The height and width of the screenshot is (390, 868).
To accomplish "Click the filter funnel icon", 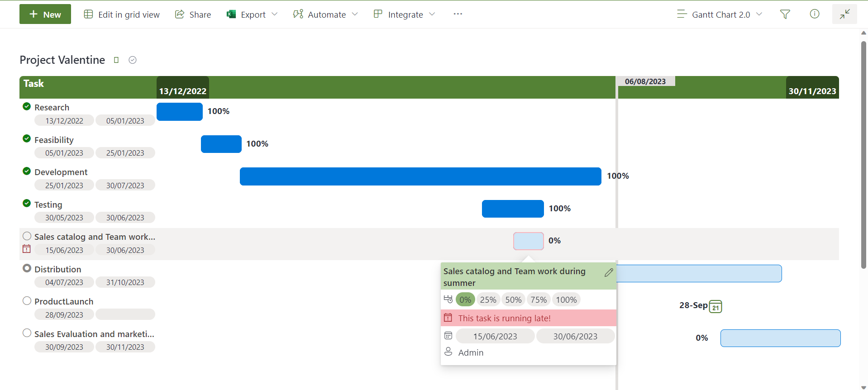I will [x=785, y=14].
